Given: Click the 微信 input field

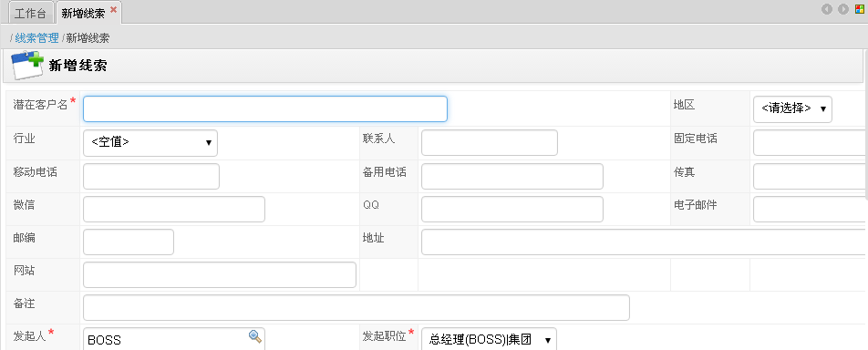Looking at the screenshot, I should coord(174,210).
